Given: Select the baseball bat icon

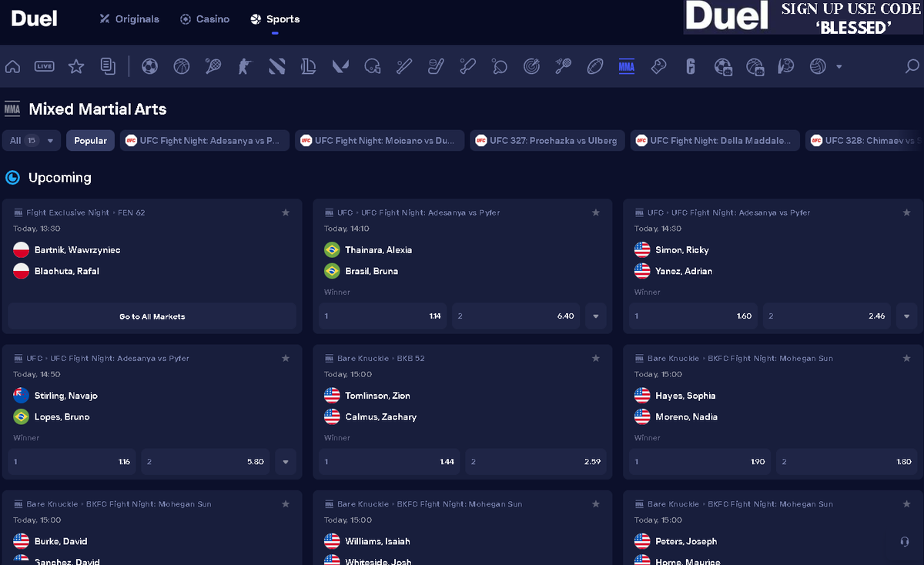Looking at the screenshot, I should click(x=404, y=67).
